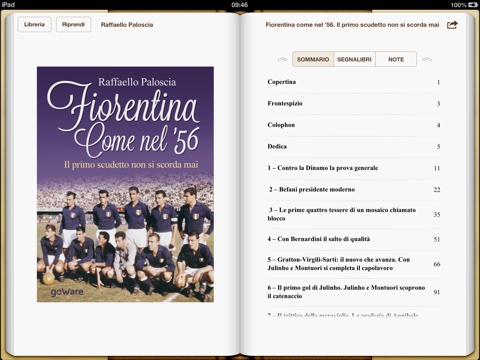Viewport: 480px width, 360px height.
Task: Tap page number 35 beside chapter 3
Action: click(437, 214)
